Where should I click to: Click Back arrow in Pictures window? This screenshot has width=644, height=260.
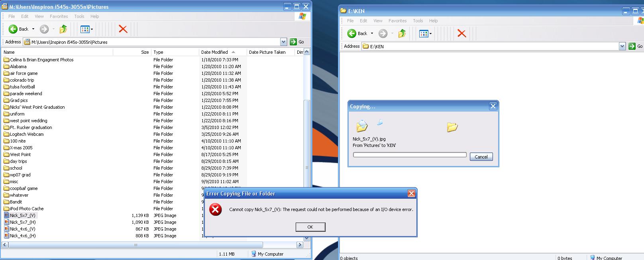13,29
